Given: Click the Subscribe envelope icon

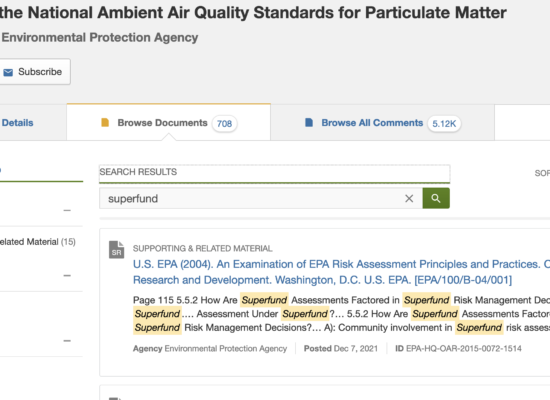Looking at the screenshot, I should [8, 72].
